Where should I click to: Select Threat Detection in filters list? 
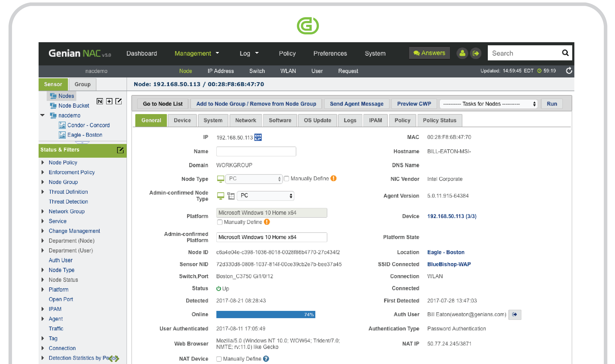click(68, 202)
